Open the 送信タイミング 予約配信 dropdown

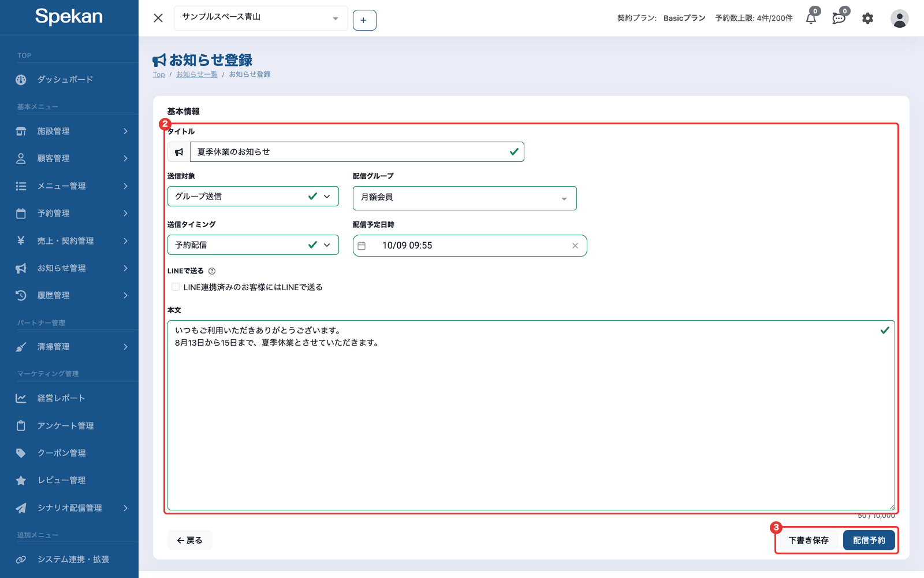[253, 245]
